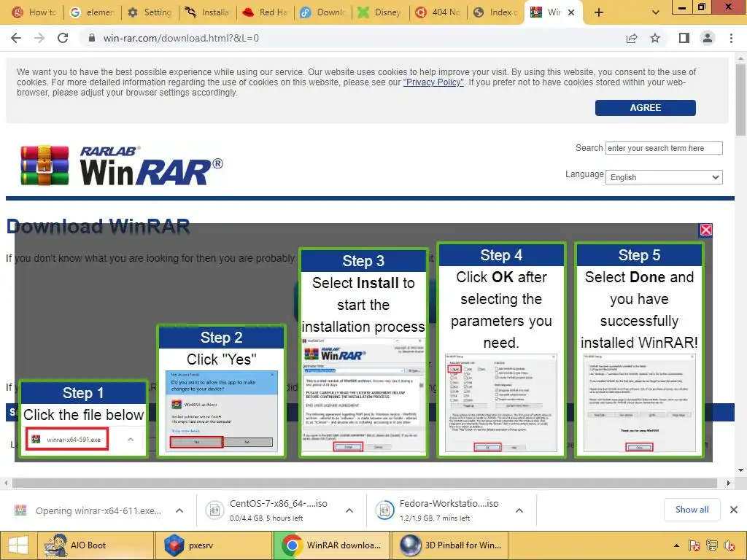
Task: Switch to the Red Hat tab
Action: [265, 12]
